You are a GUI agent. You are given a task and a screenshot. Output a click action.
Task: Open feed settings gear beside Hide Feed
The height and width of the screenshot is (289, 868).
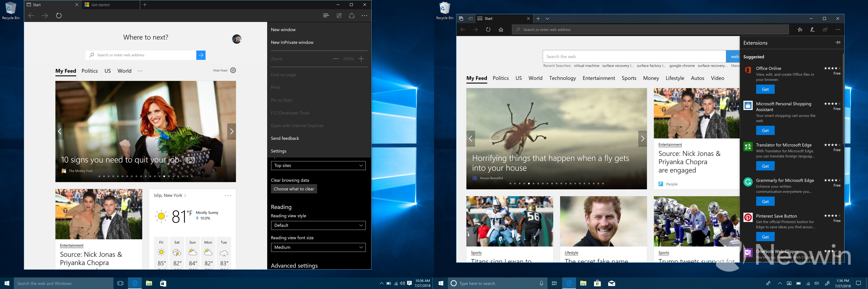[x=233, y=70]
